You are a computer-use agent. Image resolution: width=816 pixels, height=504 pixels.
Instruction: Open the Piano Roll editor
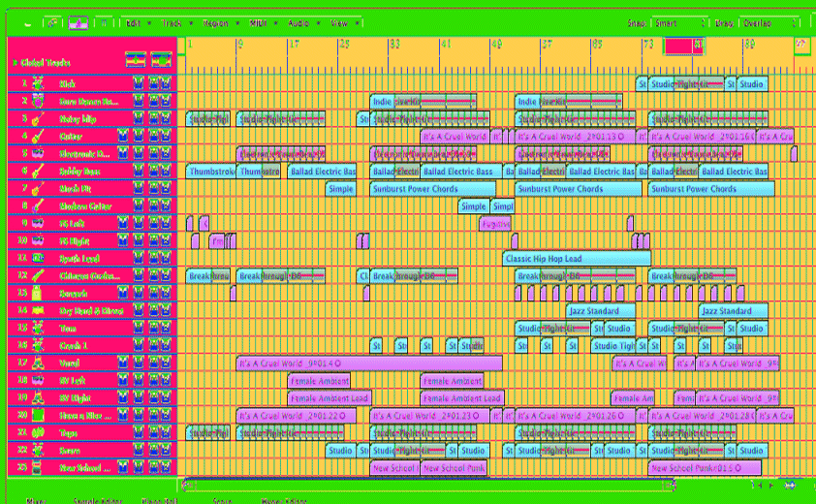pos(161,500)
